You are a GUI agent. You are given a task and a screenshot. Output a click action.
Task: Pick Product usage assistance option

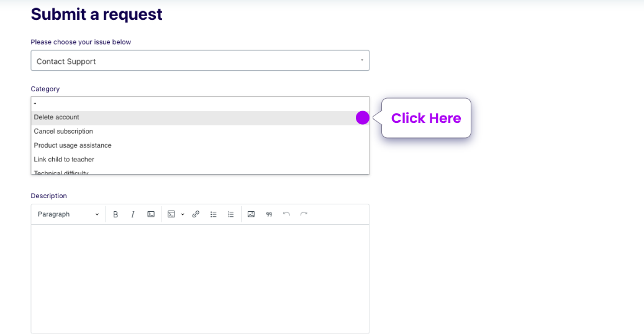(73, 145)
